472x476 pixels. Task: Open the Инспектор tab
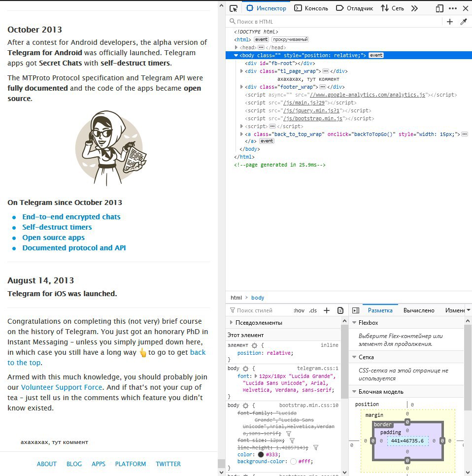(266, 8)
